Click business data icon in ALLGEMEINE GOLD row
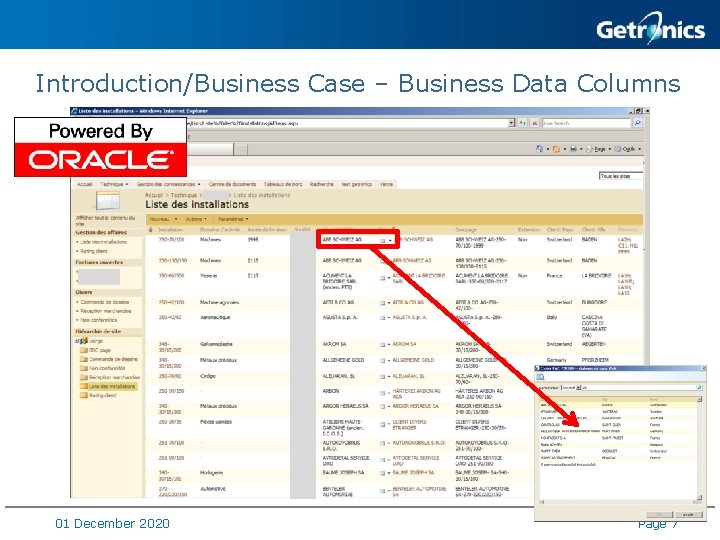This screenshot has height=540, width=720. click(382, 361)
